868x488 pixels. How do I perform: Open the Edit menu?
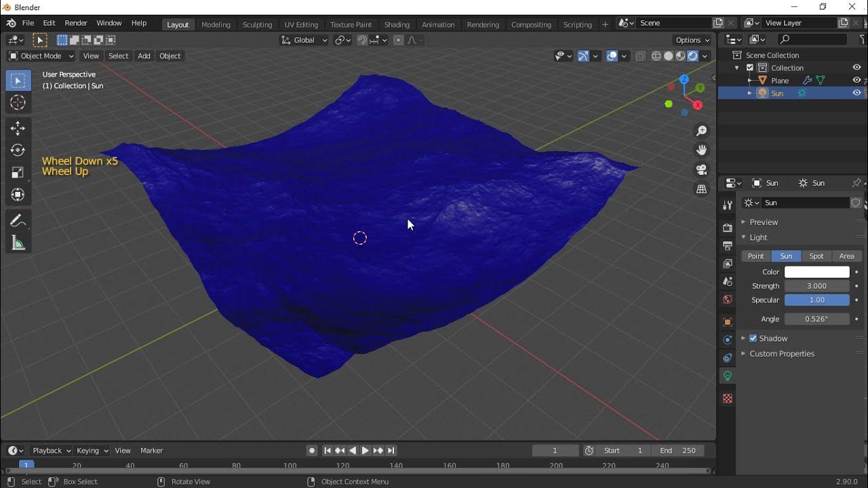click(x=49, y=23)
